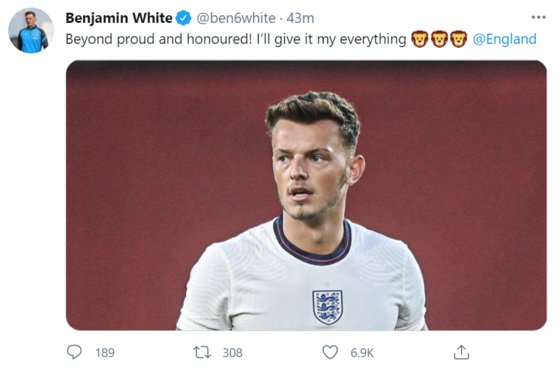
Task: Click the 308 retweets count
Action: click(232, 353)
